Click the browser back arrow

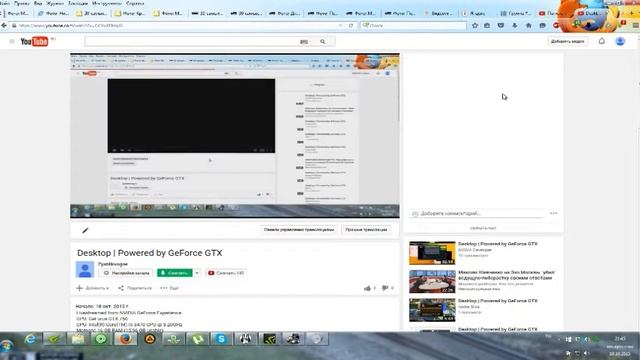tap(4, 25)
